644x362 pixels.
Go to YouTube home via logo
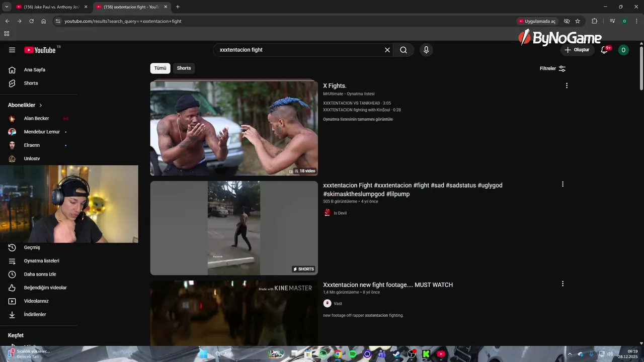(x=40, y=50)
